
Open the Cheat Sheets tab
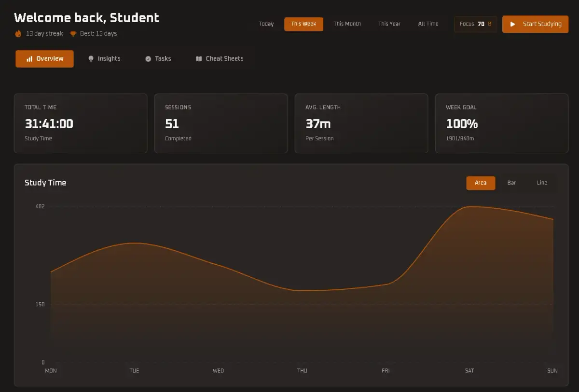coord(220,58)
